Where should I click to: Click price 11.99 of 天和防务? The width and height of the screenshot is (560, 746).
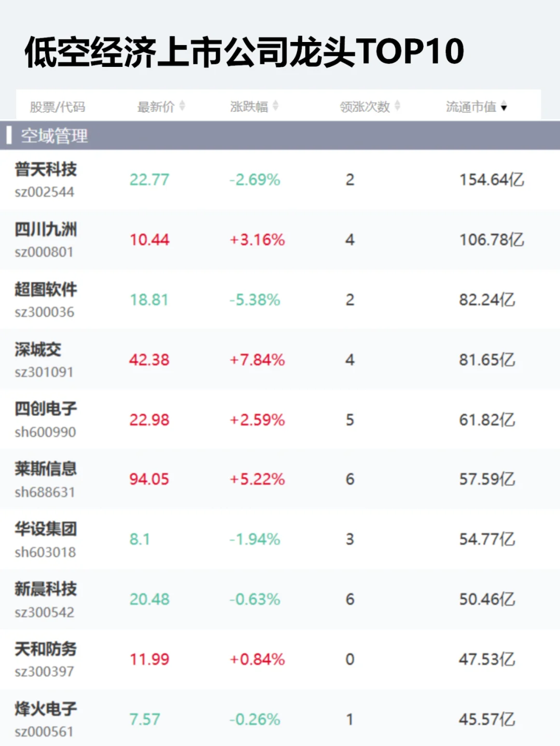(x=149, y=659)
